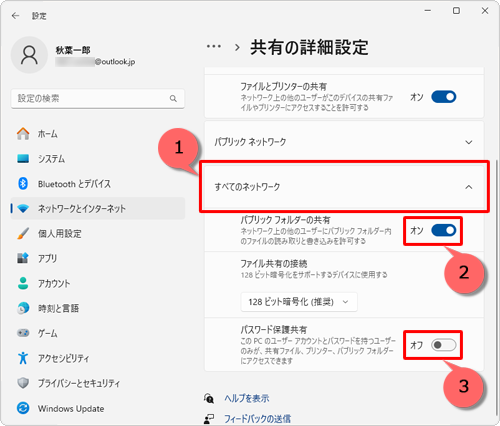Turn off ファイルとプリンターの共有 toggle

pos(444,97)
